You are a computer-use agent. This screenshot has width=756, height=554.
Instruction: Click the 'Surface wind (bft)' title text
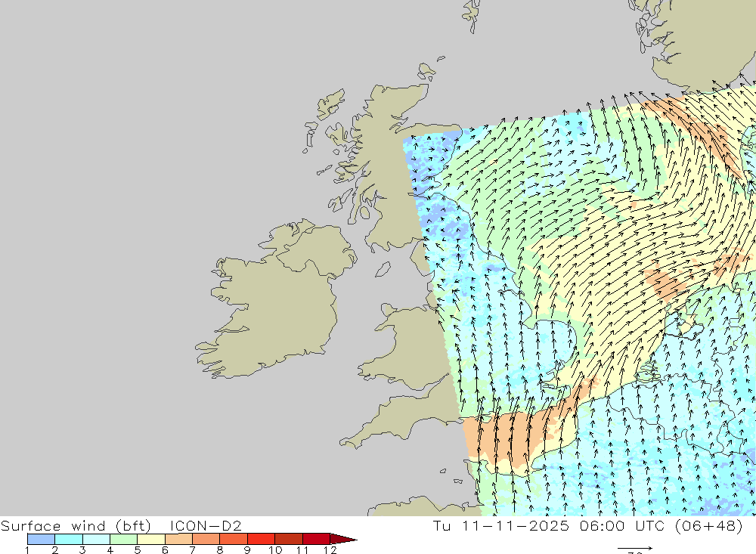pos(76,525)
